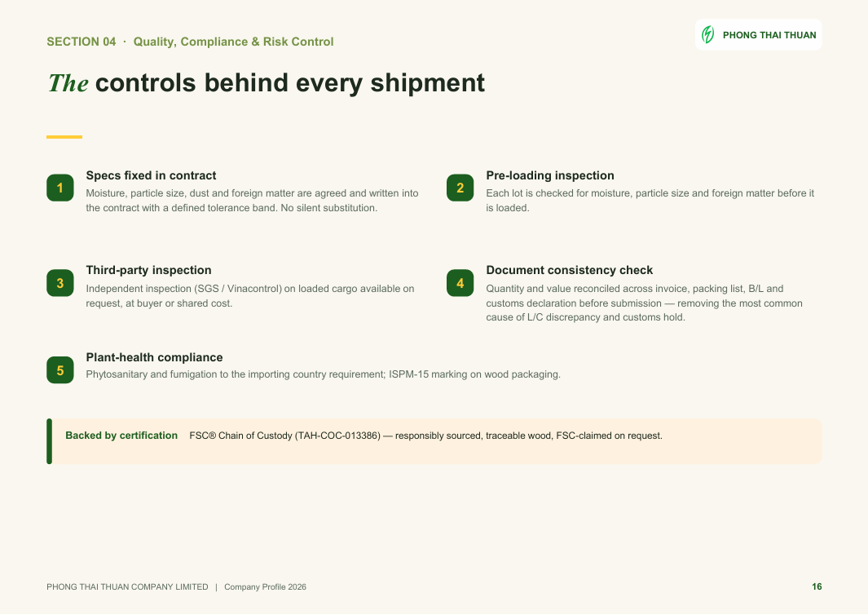Click the slide title 'controls behind every shipment'
The image size is (868, 615).
click(290, 83)
